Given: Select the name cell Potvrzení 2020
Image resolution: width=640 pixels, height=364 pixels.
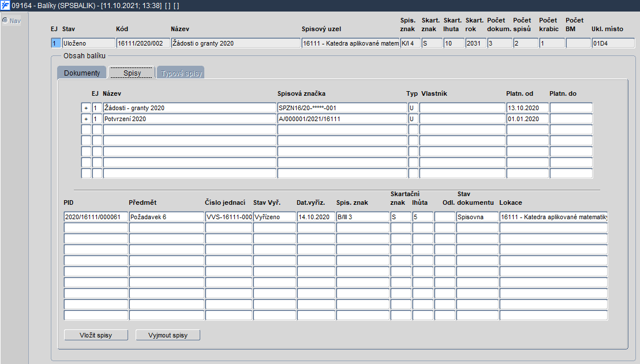Looking at the screenshot, I should 189,119.
